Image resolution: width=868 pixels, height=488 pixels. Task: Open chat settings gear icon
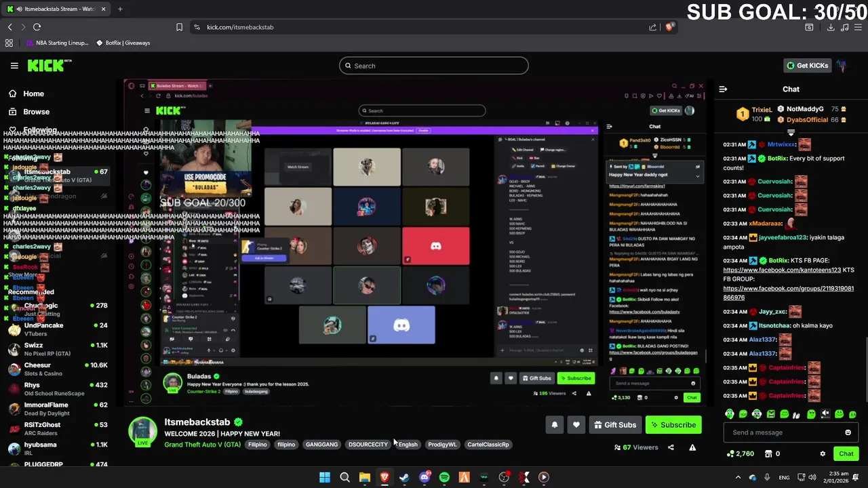coord(823,454)
